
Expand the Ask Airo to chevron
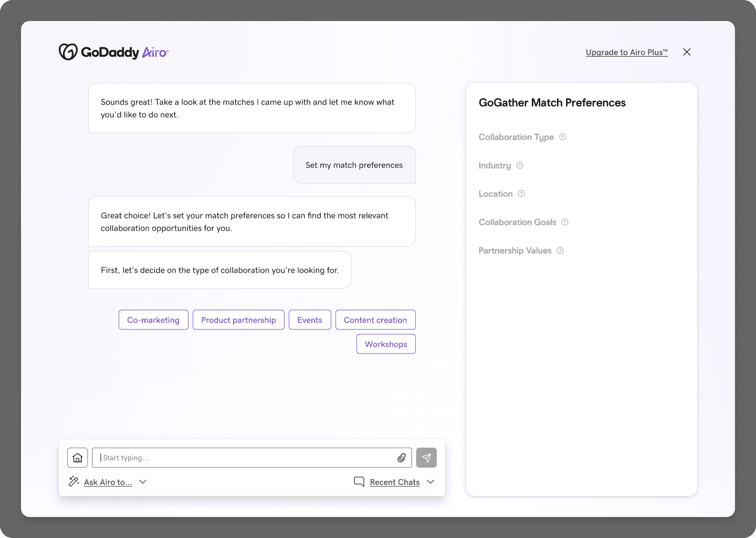(143, 482)
